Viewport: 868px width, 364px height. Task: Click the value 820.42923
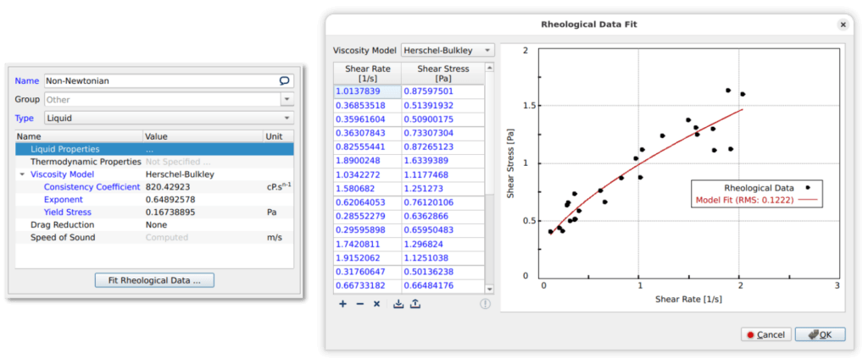pyautogui.click(x=167, y=187)
